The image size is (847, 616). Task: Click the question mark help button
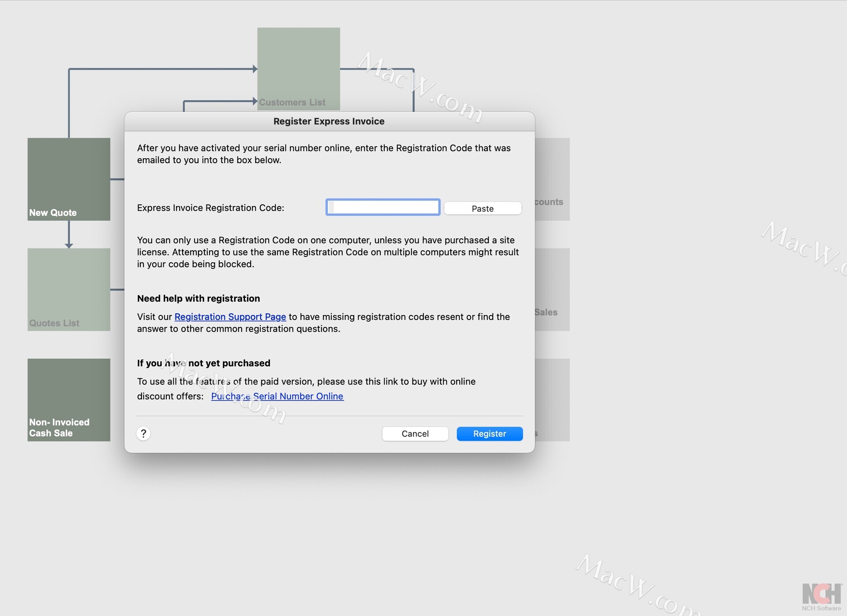pyautogui.click(x=143, y=434)
